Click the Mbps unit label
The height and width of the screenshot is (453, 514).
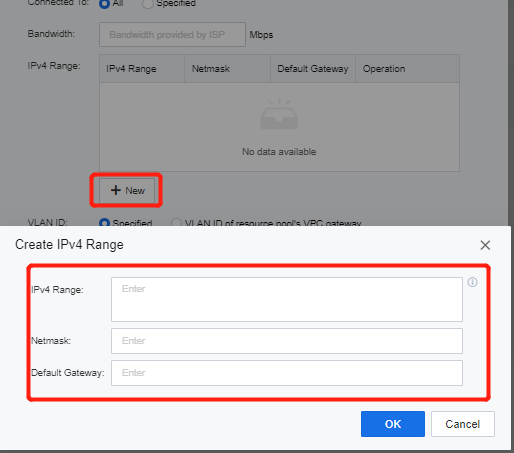pos(261,35)
